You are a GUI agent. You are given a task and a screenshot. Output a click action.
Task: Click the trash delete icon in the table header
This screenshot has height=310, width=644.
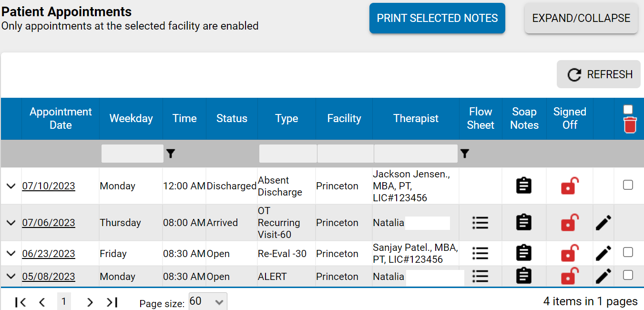[629, 125]
